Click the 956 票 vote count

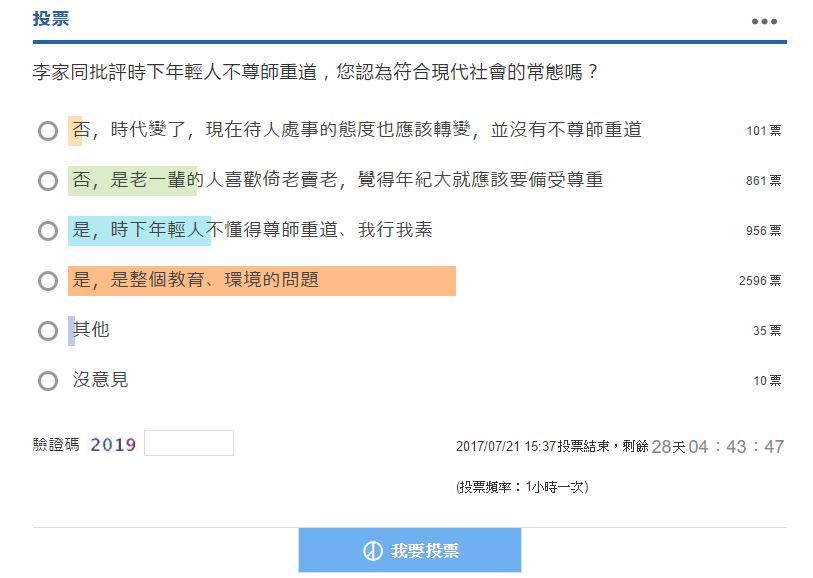click(763, 231)
